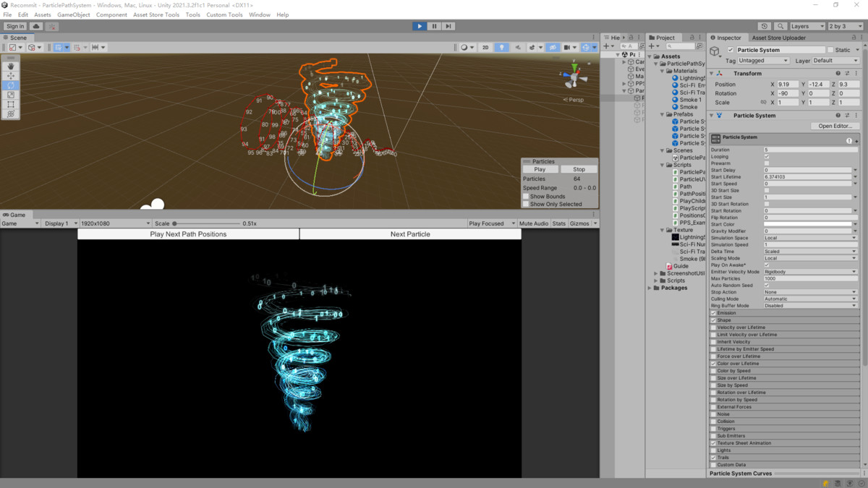Viewport: 868px width, 488px height.
Task: Click the cloud services icon
Action: coord(35,26)
